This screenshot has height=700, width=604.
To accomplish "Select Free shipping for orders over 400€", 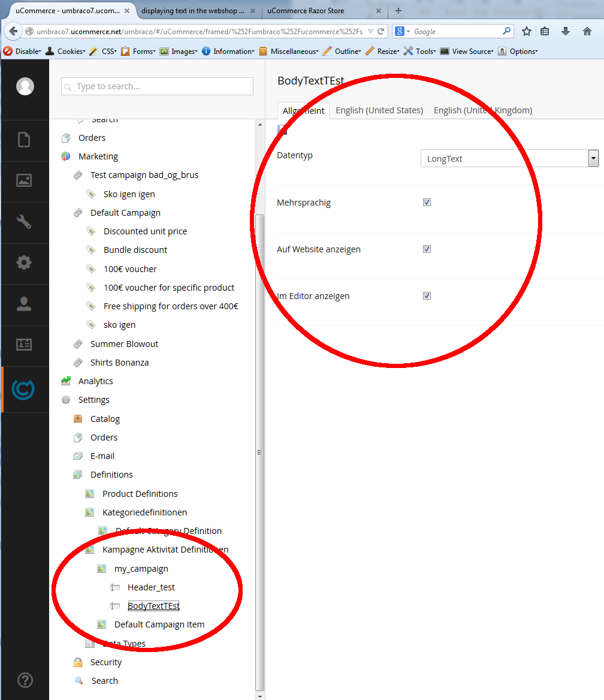I will click(171, 306).
